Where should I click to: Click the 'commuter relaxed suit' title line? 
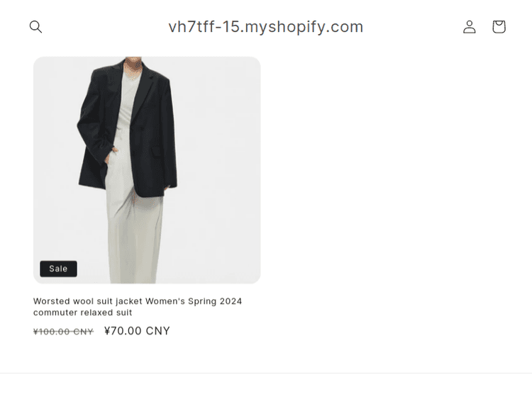[82, 313]
